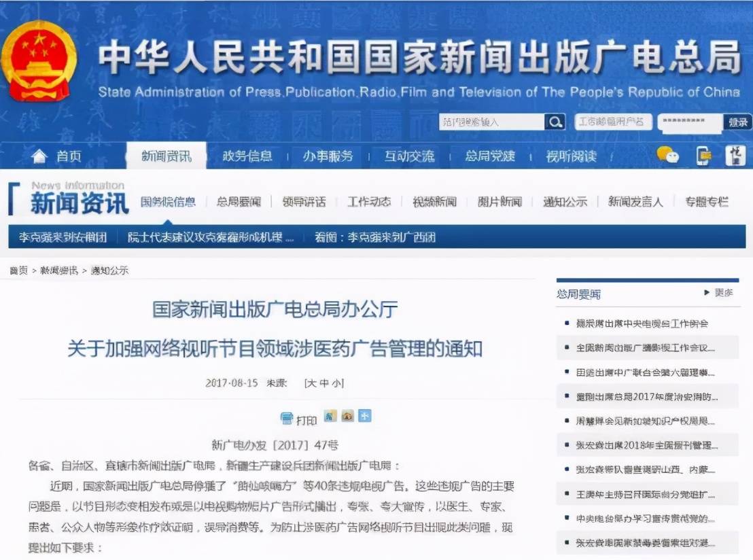Viewport: 753px width, 560px height.
Task: Open the WeChat icon in navigation bar
Action: 667,155
